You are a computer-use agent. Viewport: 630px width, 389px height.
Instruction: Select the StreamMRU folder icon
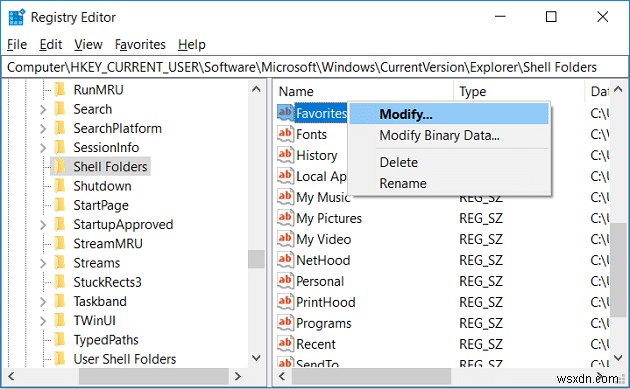(60, 243)
